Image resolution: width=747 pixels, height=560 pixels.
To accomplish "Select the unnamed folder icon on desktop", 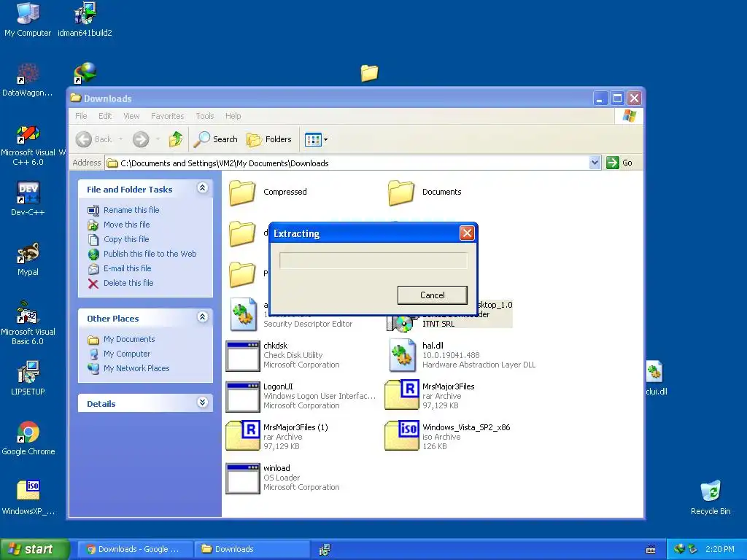I will (369, 74).
